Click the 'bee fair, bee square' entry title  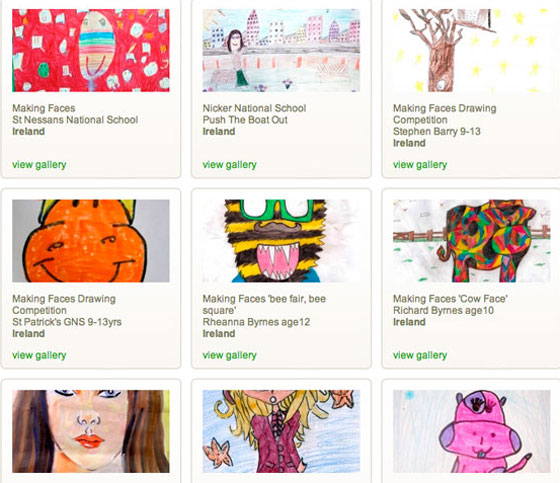pos(264,304)
